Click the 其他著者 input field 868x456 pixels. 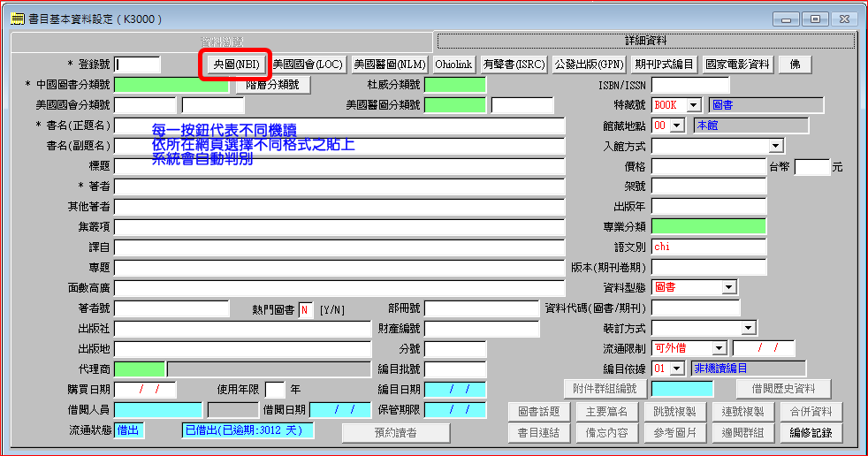coord(340,207)
